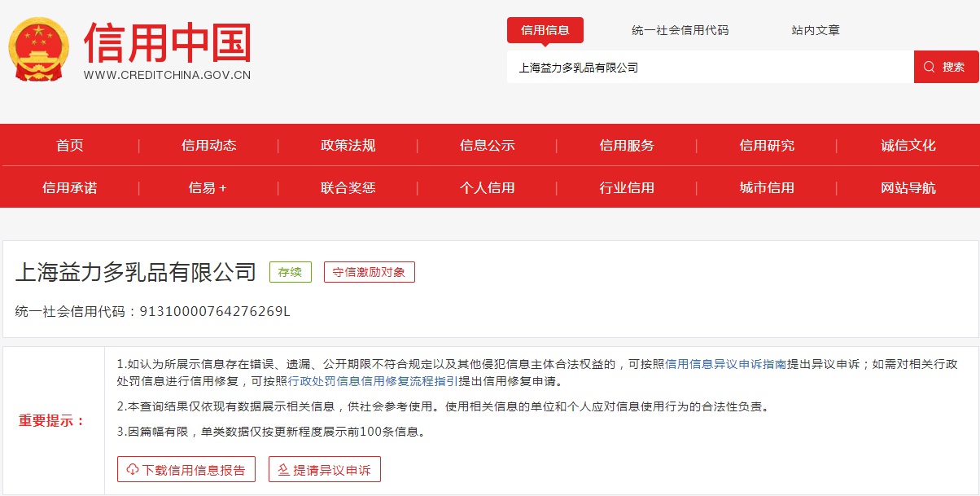Click company name heading 上海益力多乳品有限公司
The height and width of the screenshot is (496, 980).
pyautogui.click(x=136, y=272)
